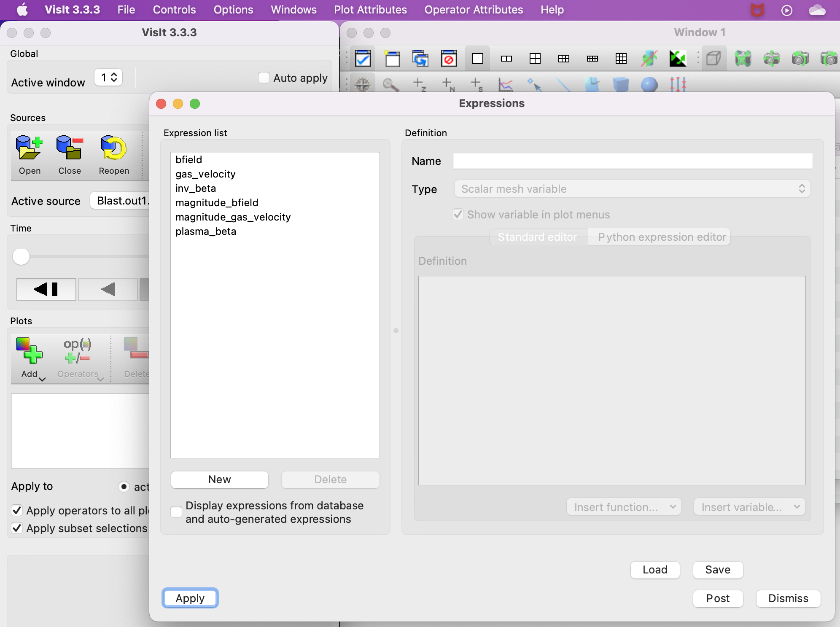Select the single-window layout icon
This screenshot has height=627, width=840.
point(478,58)
